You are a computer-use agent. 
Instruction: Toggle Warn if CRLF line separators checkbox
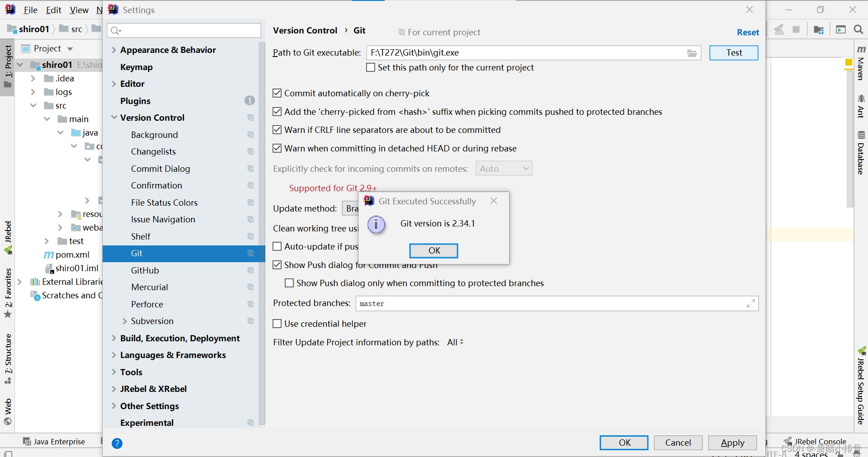[x=277, y=130]
